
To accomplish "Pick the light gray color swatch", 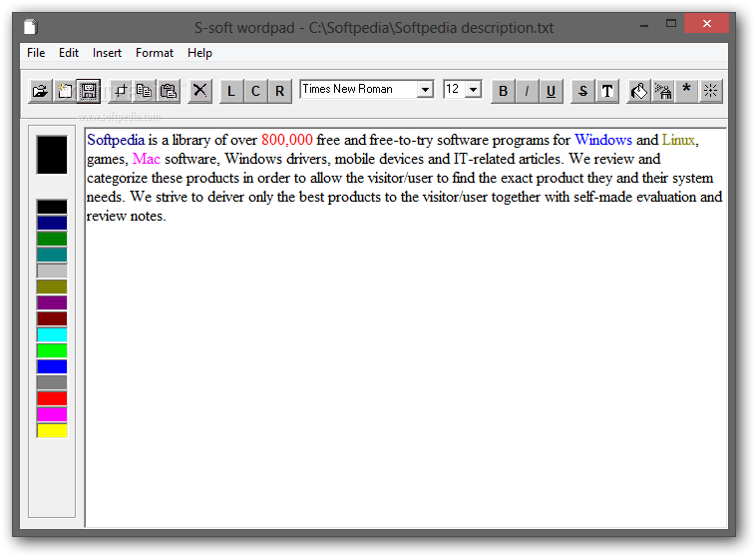I will [52, 271].
